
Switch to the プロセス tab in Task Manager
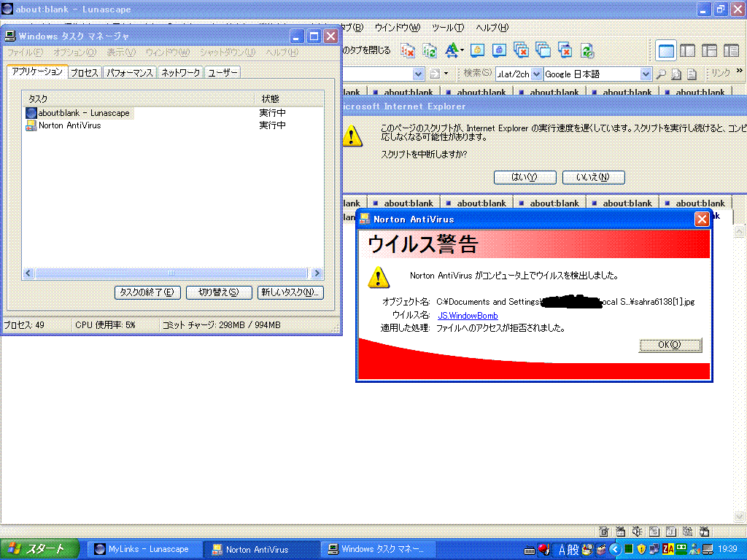(x=85, y=72)
